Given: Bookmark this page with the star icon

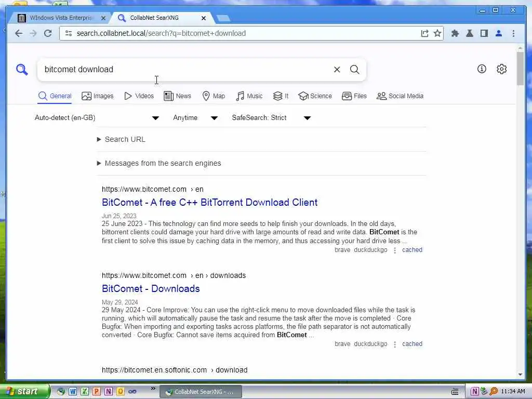Looking at the screenshot, I should pyautogui.click(x=437, y=33).
